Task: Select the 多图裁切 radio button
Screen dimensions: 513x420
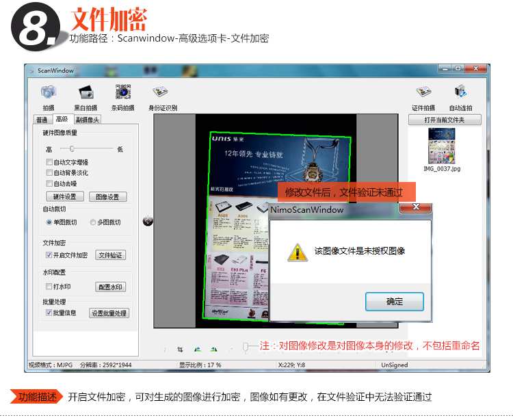Action: [x=92, y=222]
